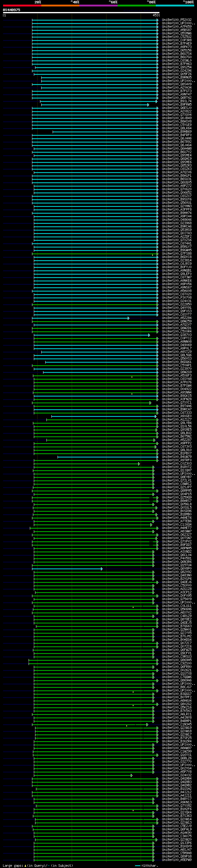Select the UniRef100_A9PFP2 label

click(177, 443)
